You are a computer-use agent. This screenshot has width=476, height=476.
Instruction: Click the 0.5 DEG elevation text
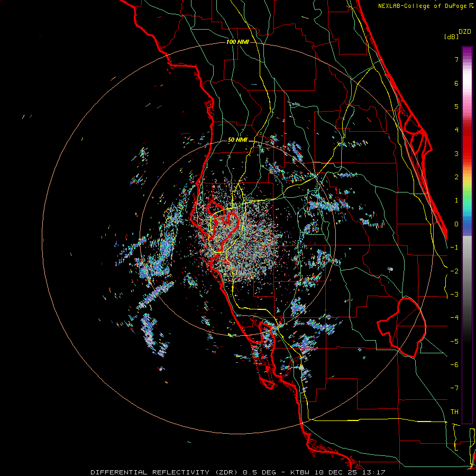(260, 472)
